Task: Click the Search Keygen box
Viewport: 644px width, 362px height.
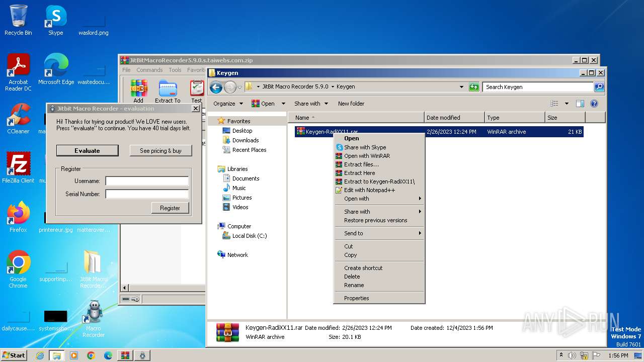Action: [x=538, y=87]
